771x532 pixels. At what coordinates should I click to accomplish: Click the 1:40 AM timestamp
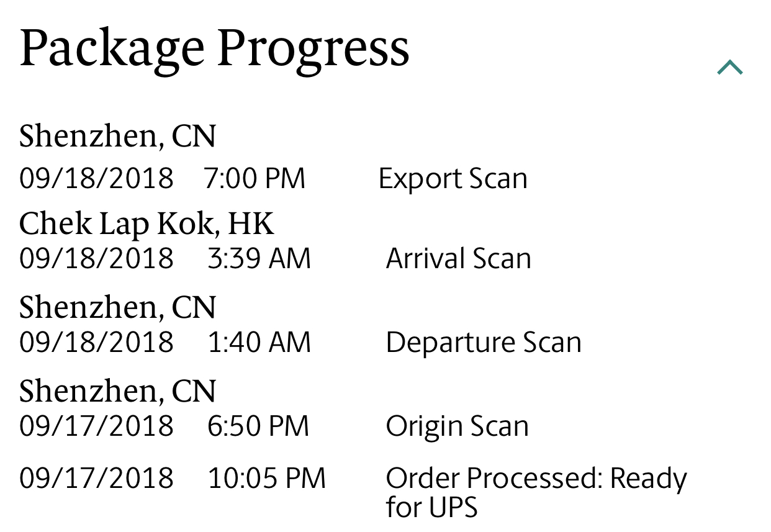(259, 343)
